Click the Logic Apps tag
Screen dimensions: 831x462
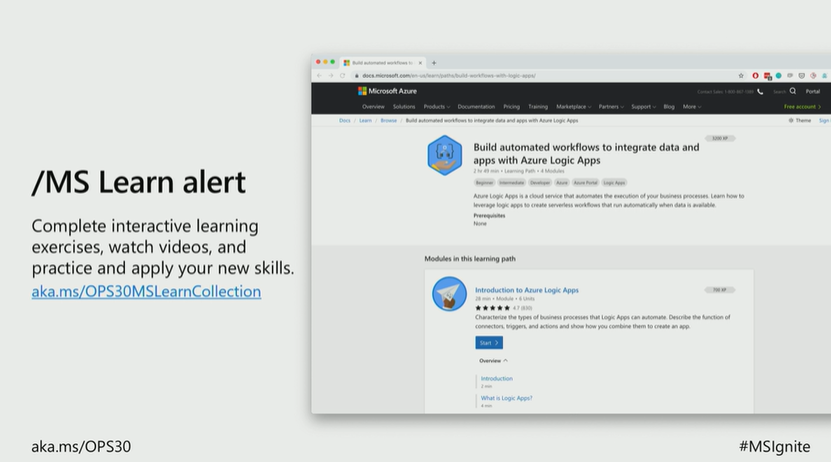point(614,182)
